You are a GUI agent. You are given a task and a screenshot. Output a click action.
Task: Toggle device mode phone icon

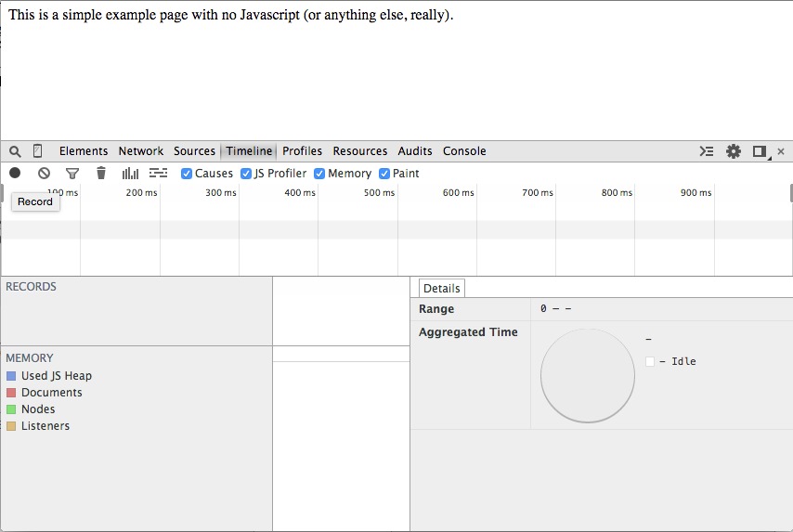[x=37, y=150]
